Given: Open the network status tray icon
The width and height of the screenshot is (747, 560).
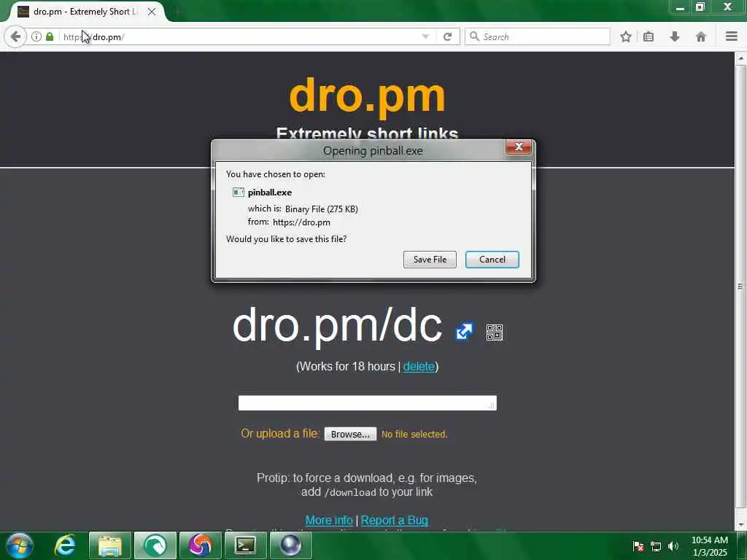Looking at the screenshot, I should pyautogui.click(x=656, y=546).
